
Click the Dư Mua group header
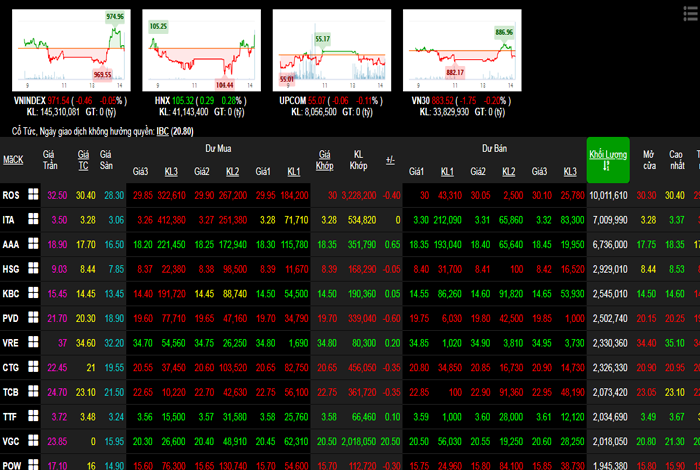[218, 148]
